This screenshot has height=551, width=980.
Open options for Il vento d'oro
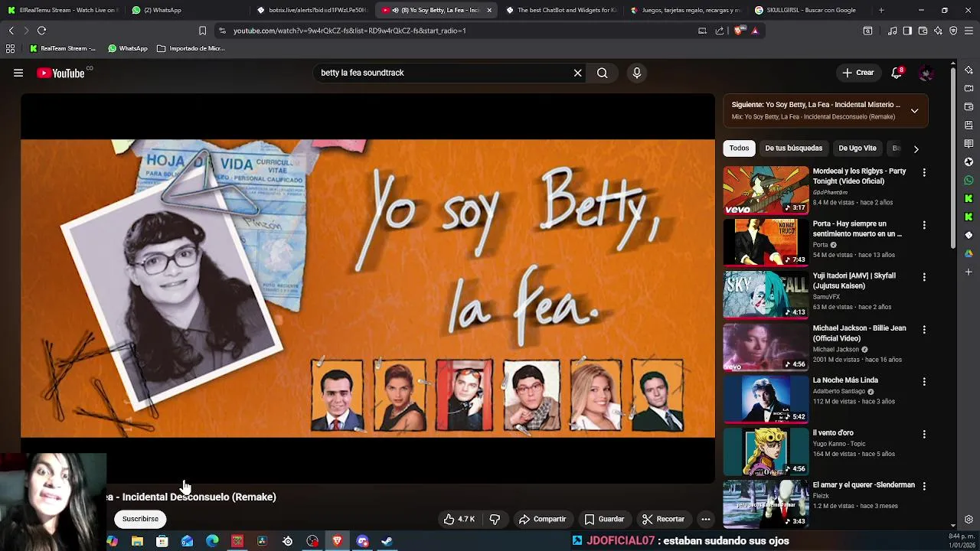[924, 434]
